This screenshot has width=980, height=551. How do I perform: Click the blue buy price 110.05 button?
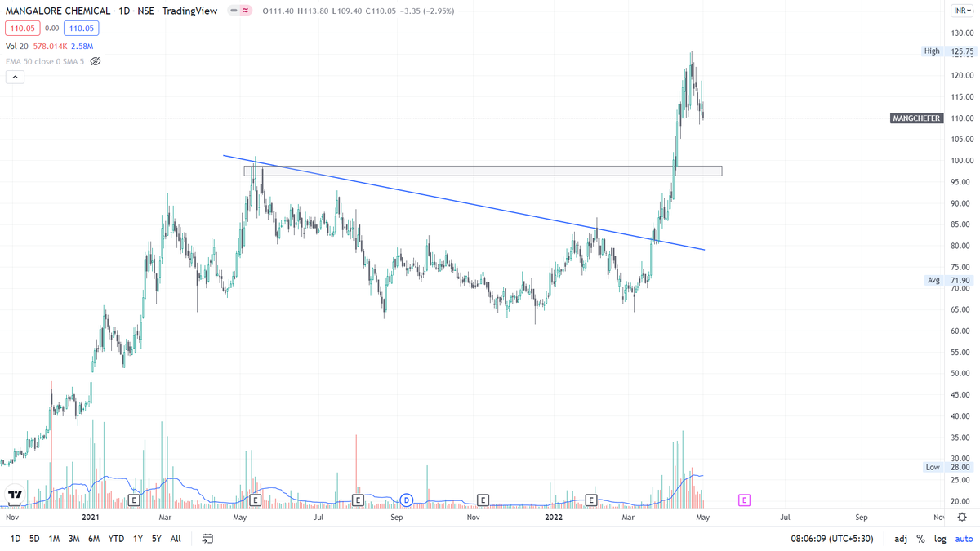82,28
